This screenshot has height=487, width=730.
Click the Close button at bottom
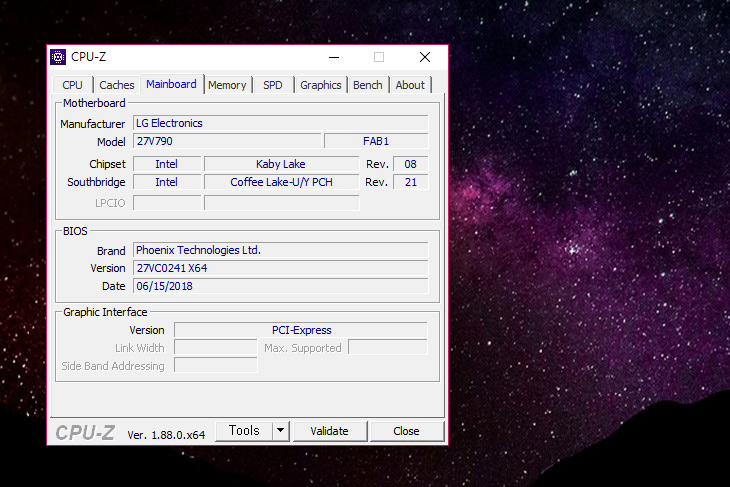pyautogui.click(x=406, y=431)
